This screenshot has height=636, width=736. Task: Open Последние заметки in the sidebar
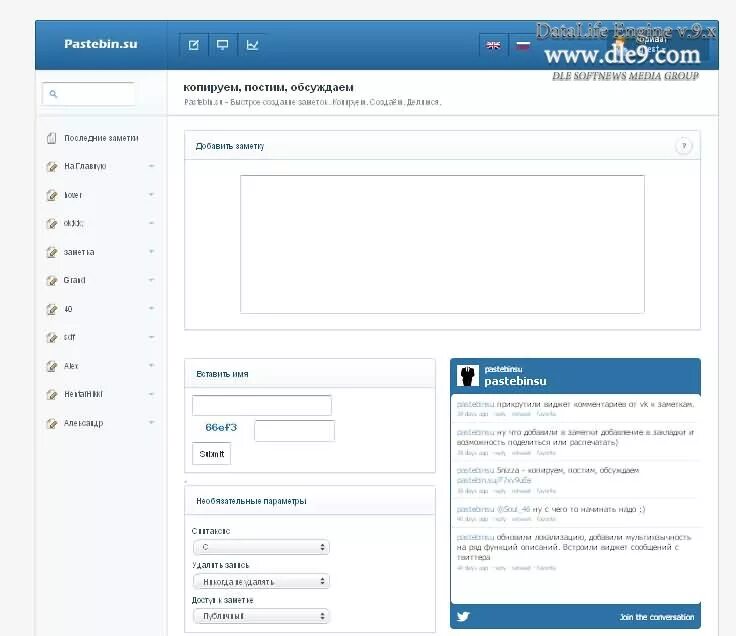101,138
